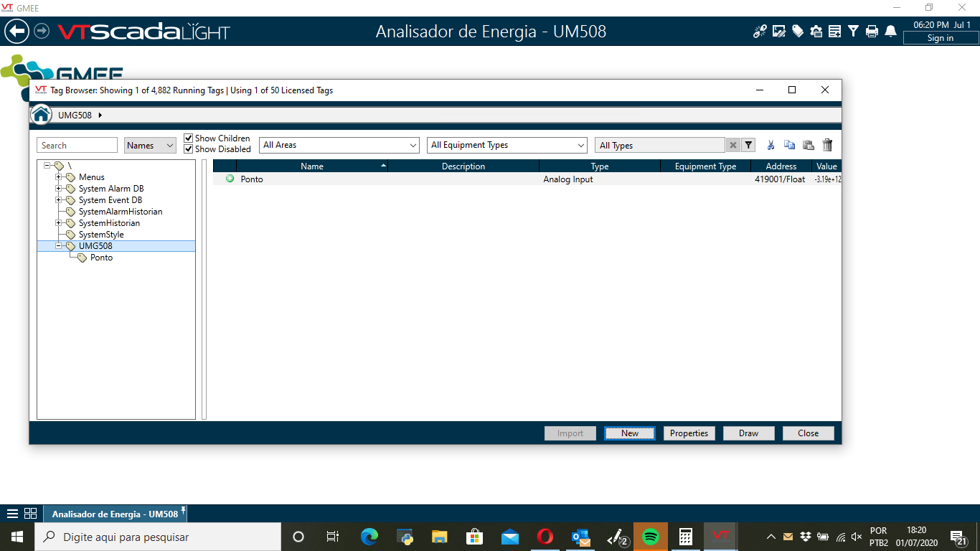Click the All Types filter field
The image size is (980, 551).
[x=660, y=145]
